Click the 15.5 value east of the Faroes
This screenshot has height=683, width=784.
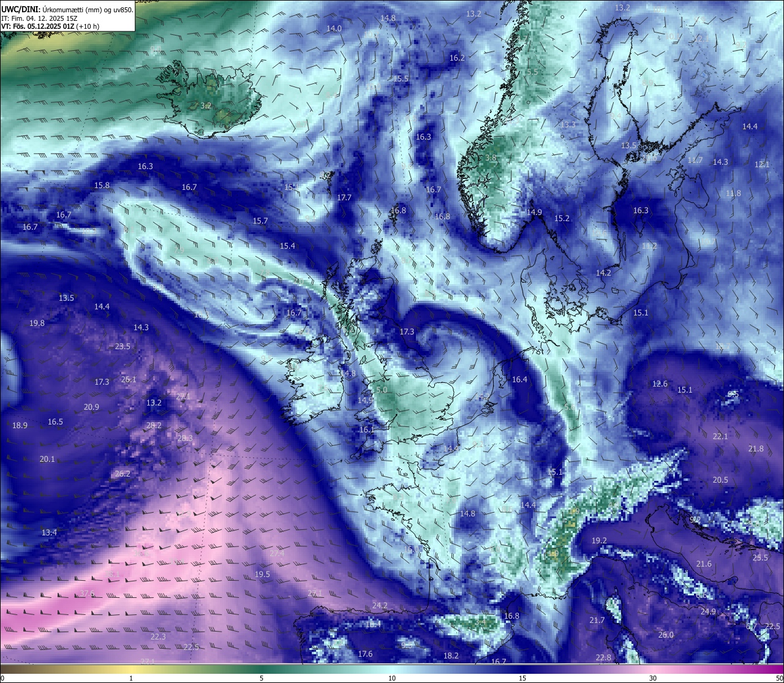[x=401, y=78]
